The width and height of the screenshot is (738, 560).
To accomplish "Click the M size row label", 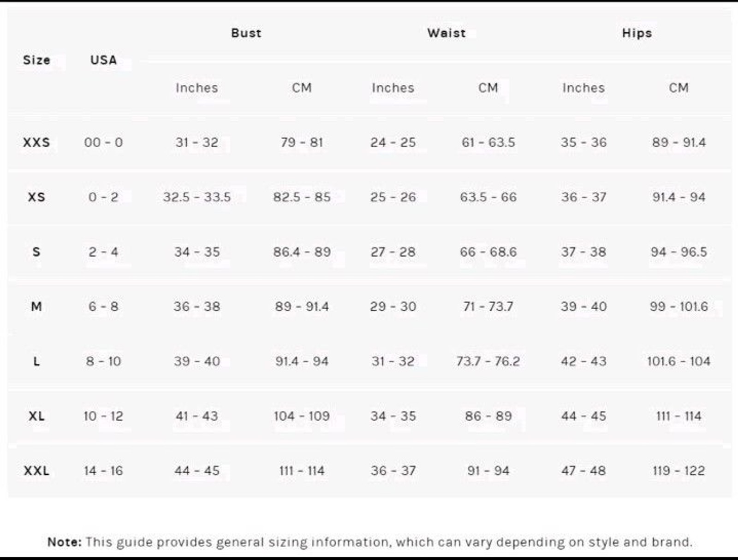I will coord(36,307).
